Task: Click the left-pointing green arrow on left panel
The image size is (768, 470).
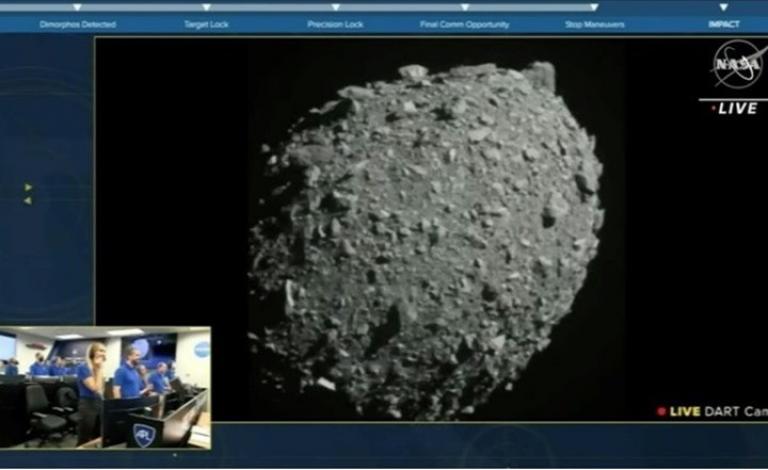Action: (x=28, y=201)
